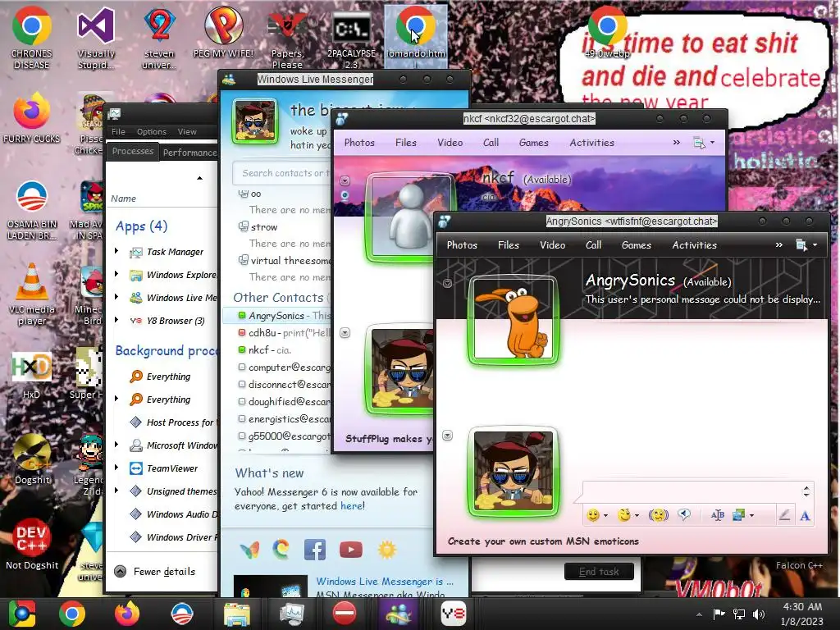Open the wink picker in AngrySonics chat
The height and width of the screenshot is (630, 840).
click(624, 515)
